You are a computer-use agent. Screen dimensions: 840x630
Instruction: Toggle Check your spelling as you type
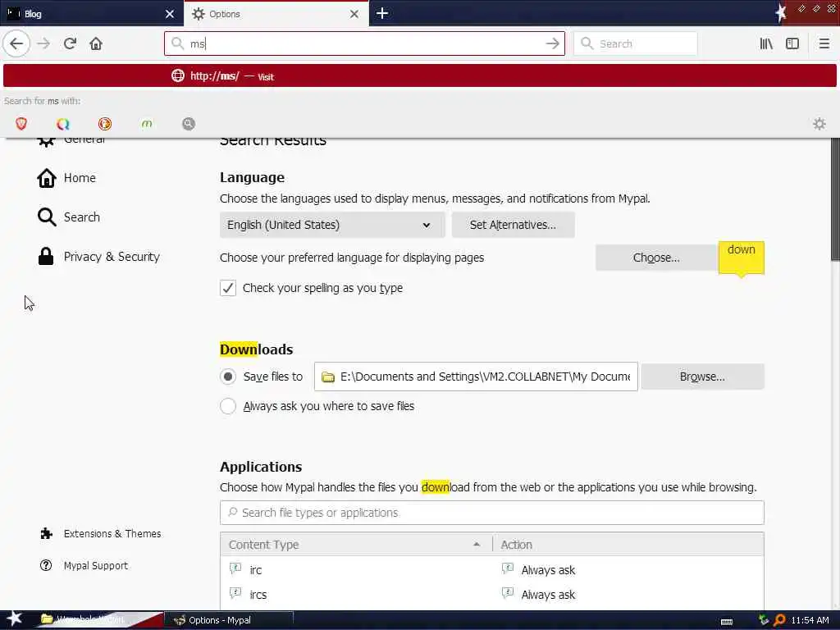228,288
